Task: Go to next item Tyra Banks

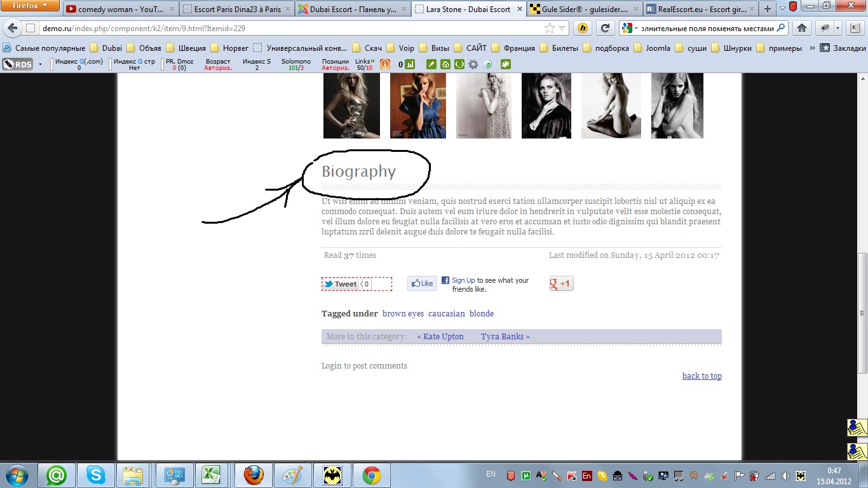Action: [505, 336]
